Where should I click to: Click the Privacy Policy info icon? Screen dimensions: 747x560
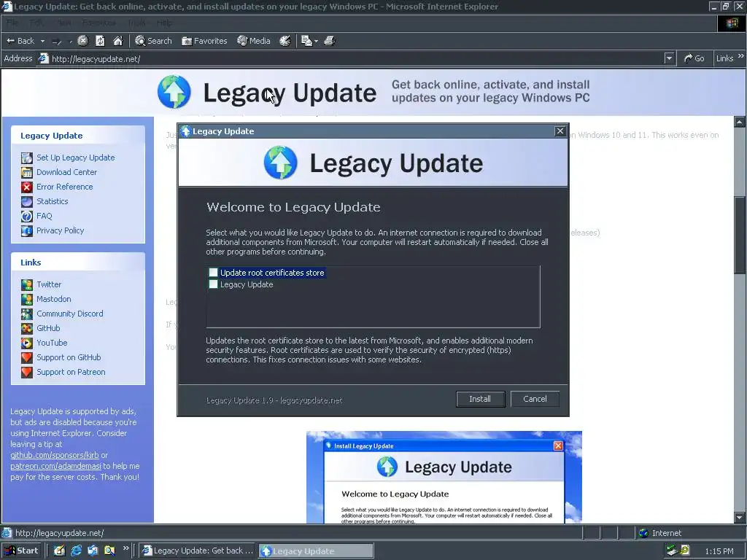pos(27,231)
